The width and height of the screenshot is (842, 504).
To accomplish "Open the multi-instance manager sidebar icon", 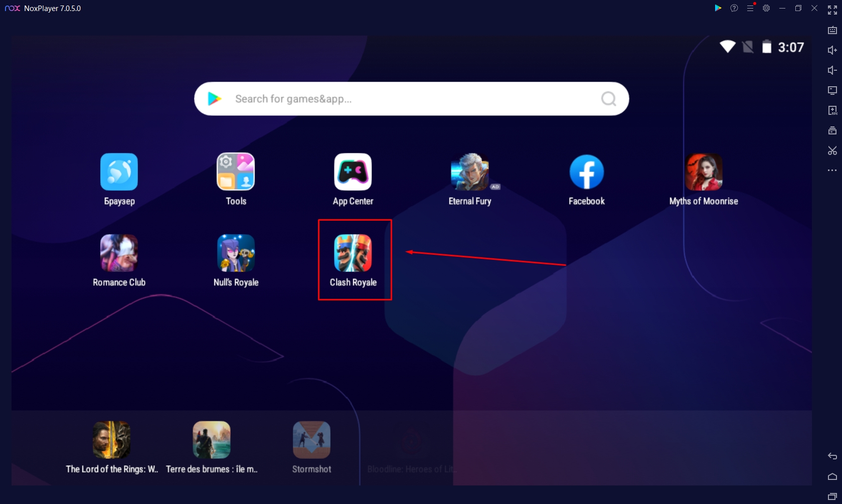I will [832, 130].
